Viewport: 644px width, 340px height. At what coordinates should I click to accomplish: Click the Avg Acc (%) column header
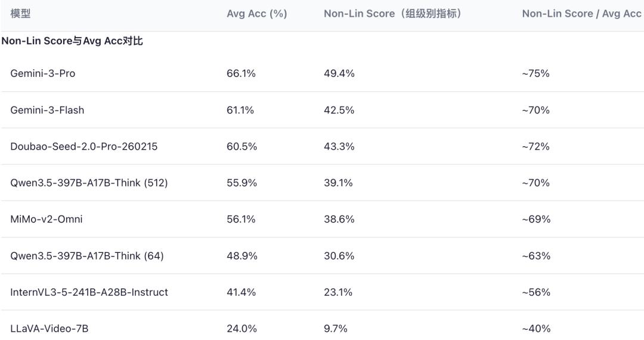(256, 14)
